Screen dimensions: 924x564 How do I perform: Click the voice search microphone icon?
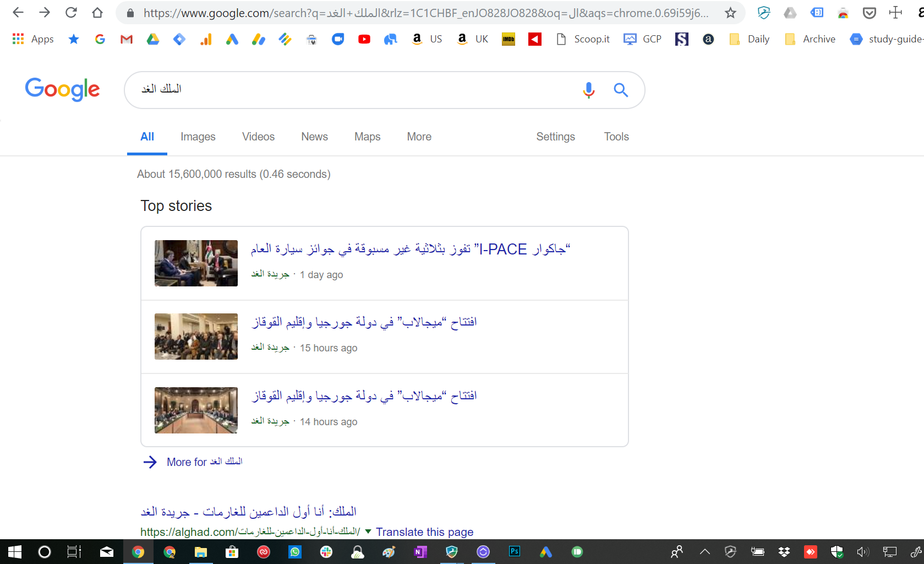(588, 90)
